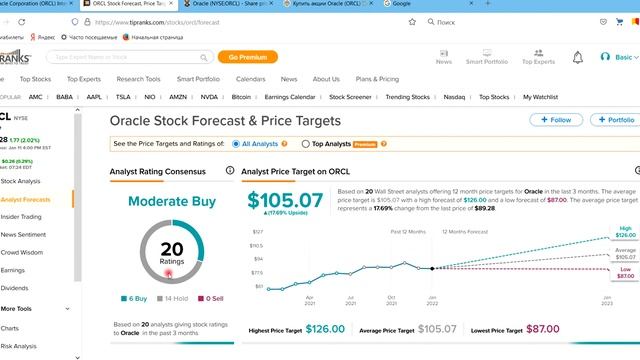Expand the Basic account dropdown
The height and width of the screenshot is (360, 640).
coord(619,57)
